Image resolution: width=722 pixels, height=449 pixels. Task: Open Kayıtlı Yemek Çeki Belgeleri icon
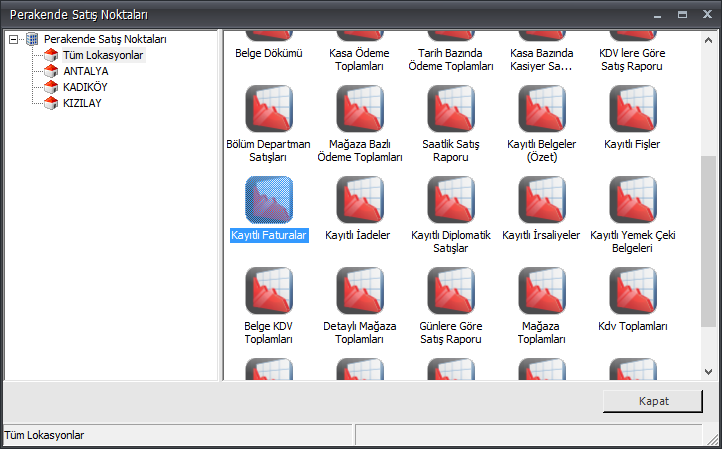tap(633, 200)
